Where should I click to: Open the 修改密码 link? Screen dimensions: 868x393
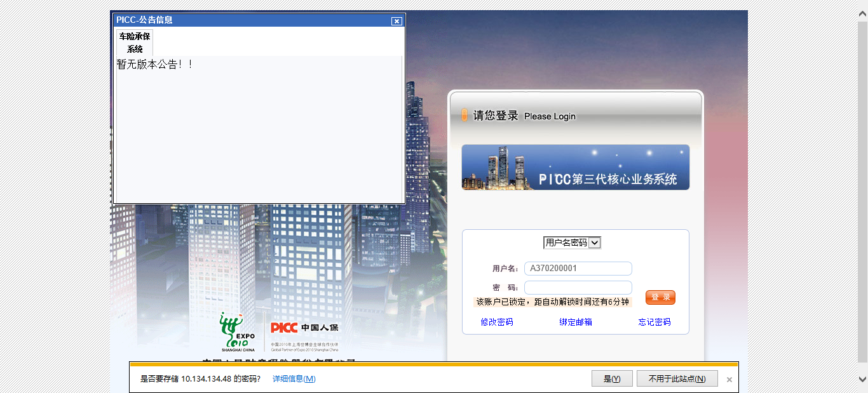[497, 322]
